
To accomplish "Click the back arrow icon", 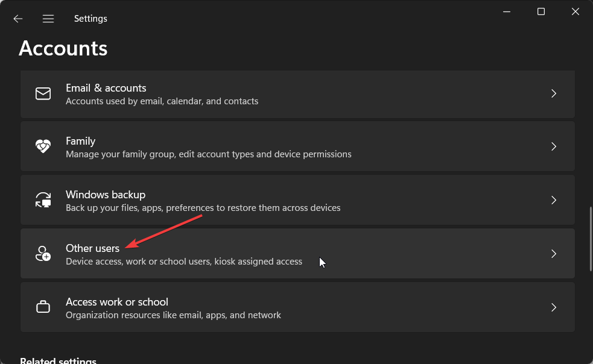I will tap(17, 19).
